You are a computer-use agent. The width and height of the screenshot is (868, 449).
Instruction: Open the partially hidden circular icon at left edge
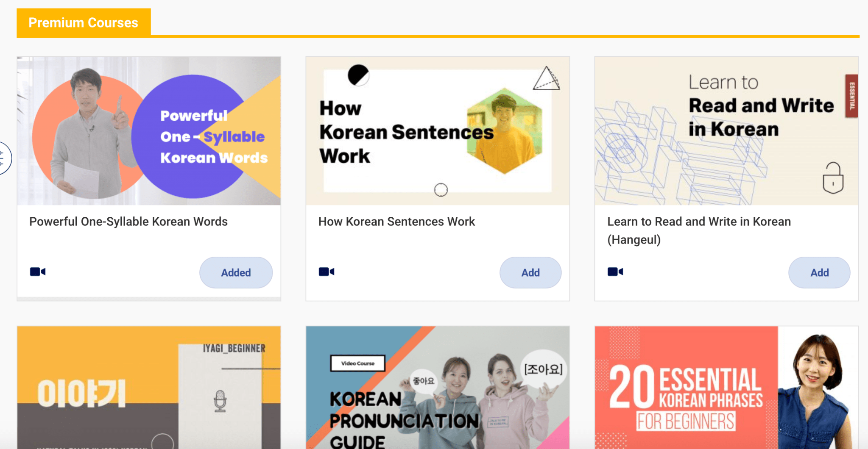pos(5,158)
